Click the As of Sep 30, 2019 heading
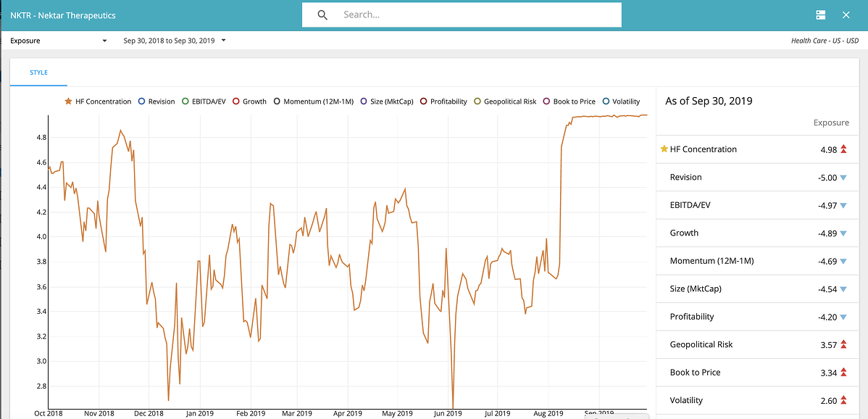The width and height of the screenshot is (868, 419). pos(708,101)
